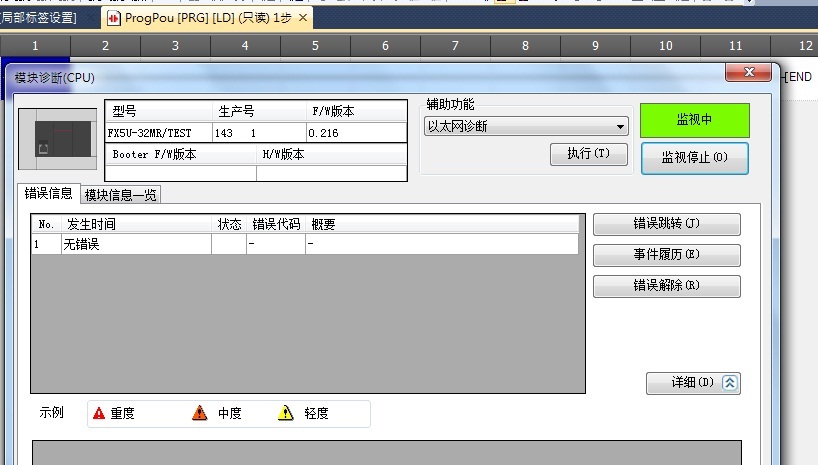The image size is (818, 465).
Task: Open the 局部标签设置 tab
Action: click(x=40, y=18)
